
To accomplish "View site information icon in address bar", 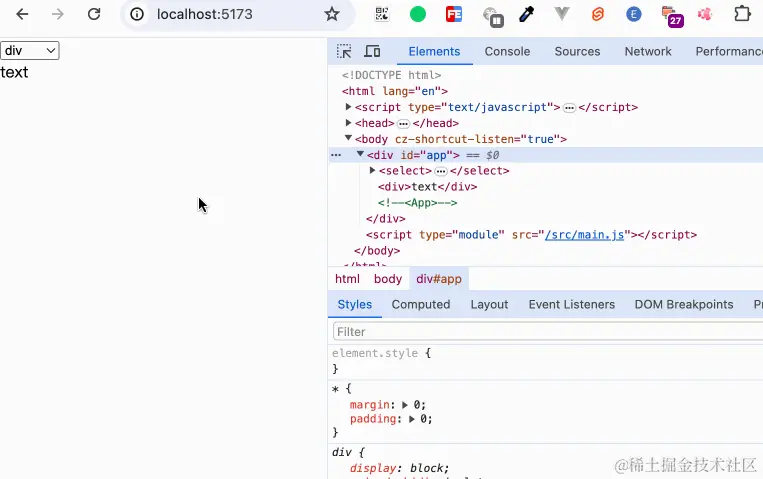I will (137, 14).
